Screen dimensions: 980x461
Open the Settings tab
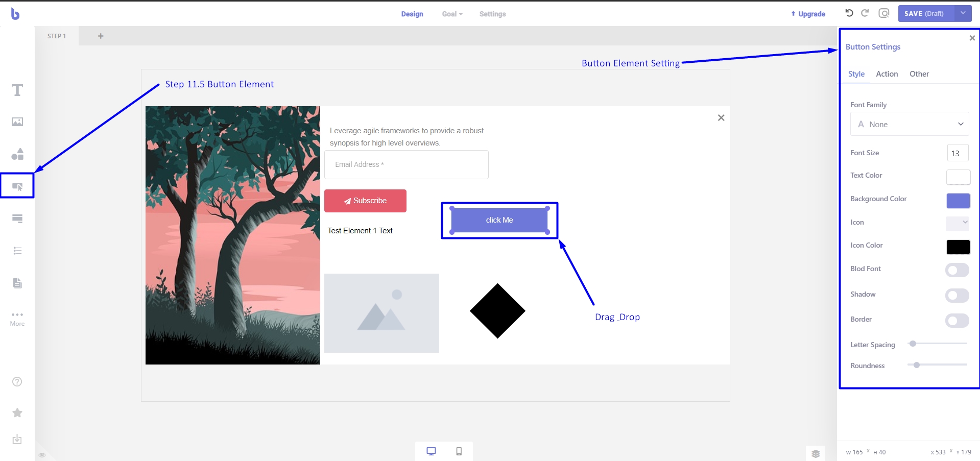click(492, 14)
